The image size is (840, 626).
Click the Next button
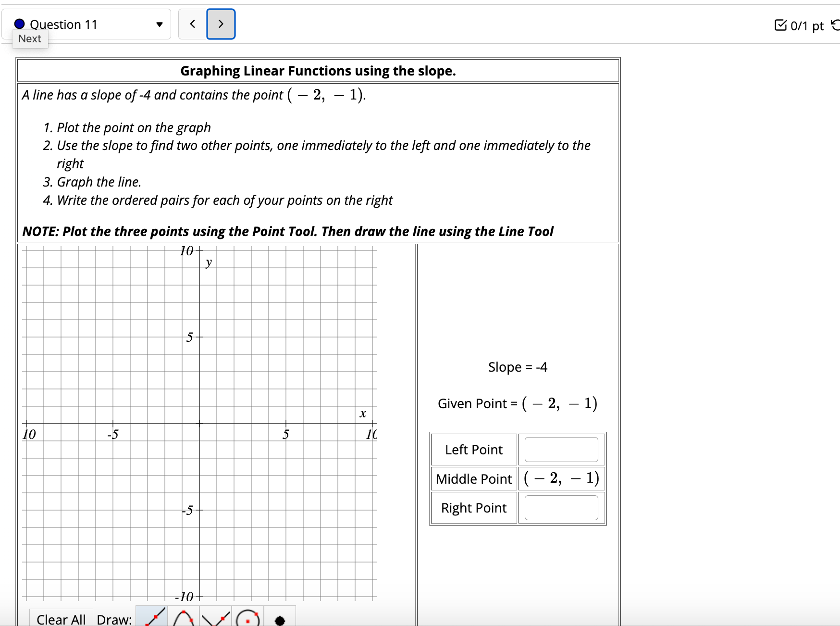click(30, 38)
